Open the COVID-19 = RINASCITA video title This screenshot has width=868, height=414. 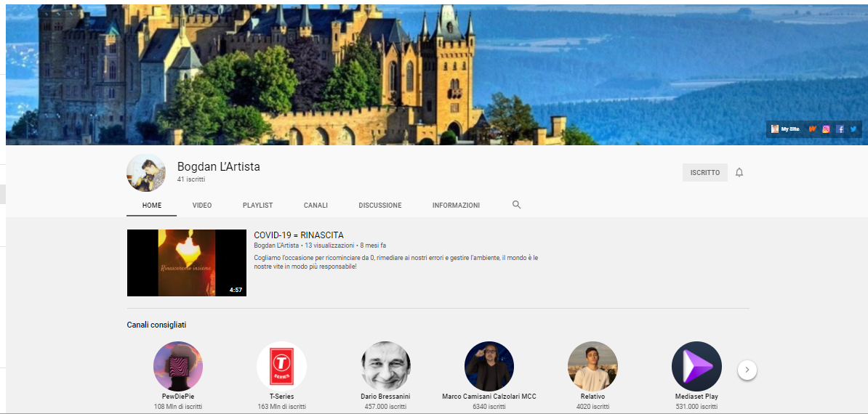click(x=298, y=235)
